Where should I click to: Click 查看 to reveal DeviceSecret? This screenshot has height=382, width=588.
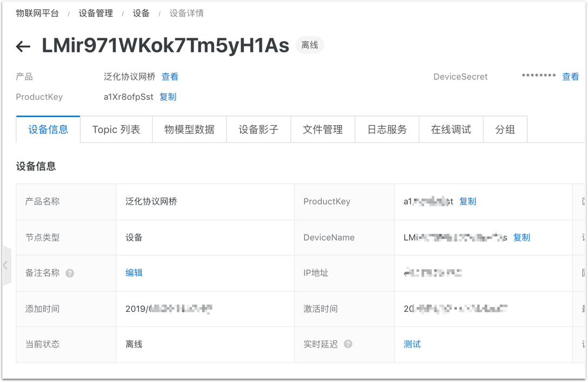click(x=570, y=77)
